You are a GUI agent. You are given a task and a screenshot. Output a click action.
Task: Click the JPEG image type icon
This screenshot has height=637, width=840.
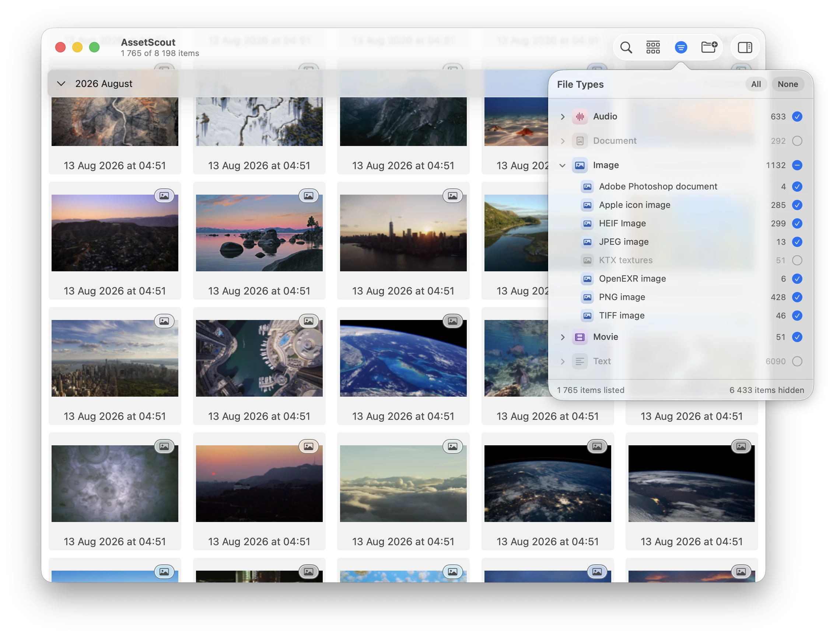(x=588, y=242)
